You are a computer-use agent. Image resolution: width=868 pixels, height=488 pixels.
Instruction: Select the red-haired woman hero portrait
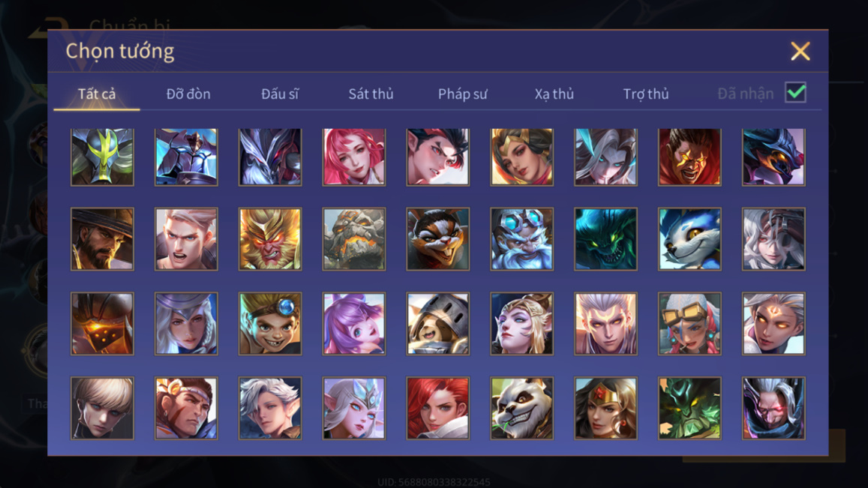438,409
